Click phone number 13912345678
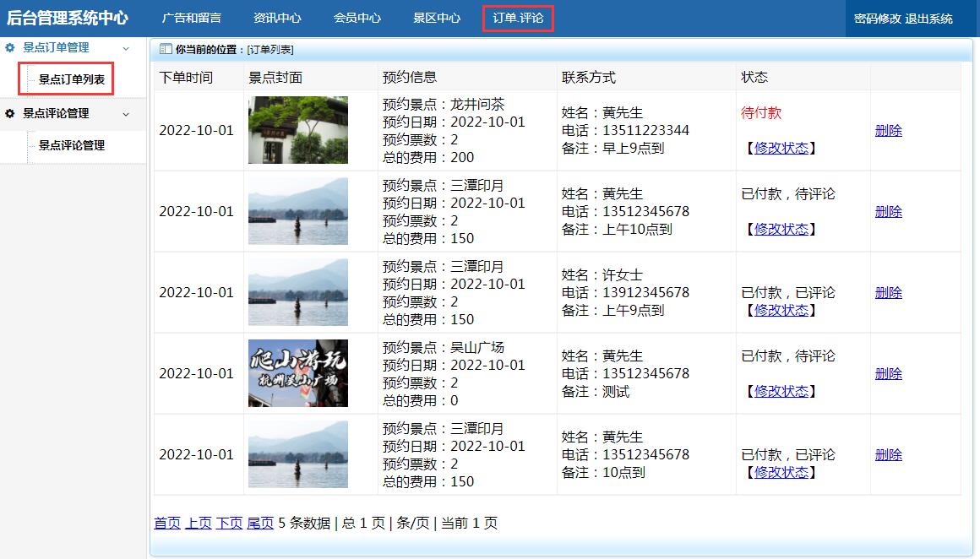Image resolution: width=980 pixels, height=559 pixels. pyautogui.click(x=645, y=293)
